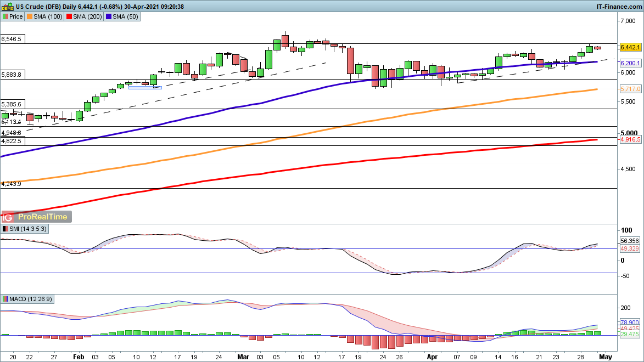Click the 100 label on SMI axis
This screenshot has height=362, width=644.
click(x=626, y=230)
